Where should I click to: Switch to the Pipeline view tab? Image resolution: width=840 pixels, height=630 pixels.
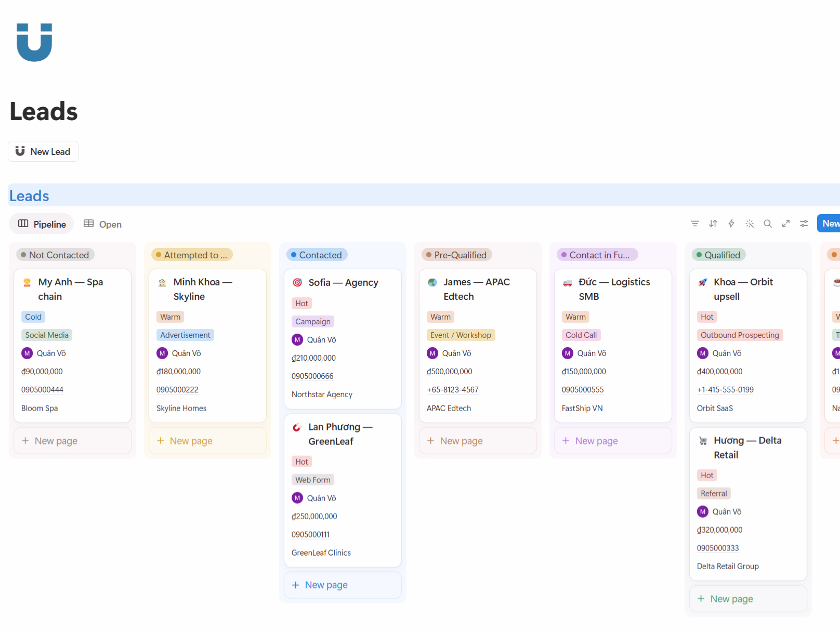pyautogui.click(x=42, y=224)
